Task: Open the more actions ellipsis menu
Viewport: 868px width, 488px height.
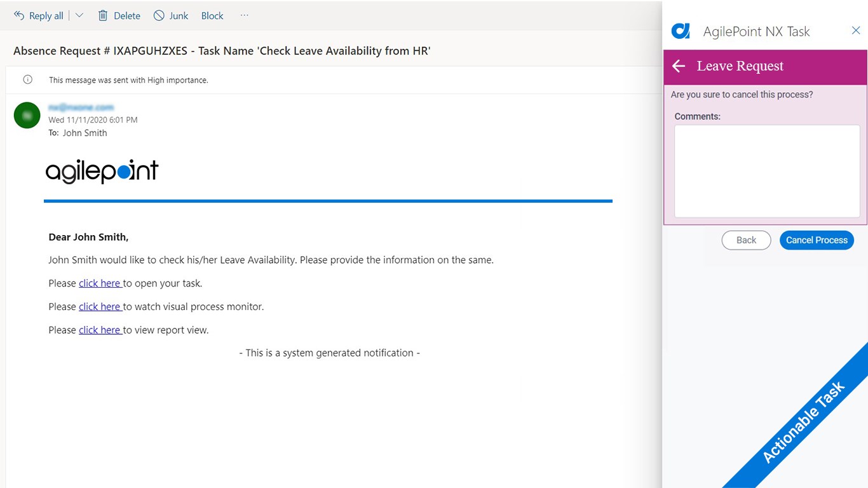Action: (x=245, y=15)
